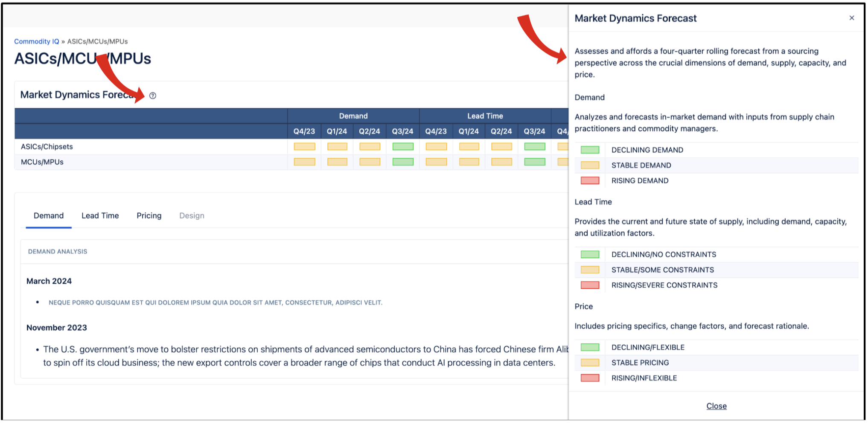The image size is (868, 424).
Task: Click the red Rising/Severe Constraints swatch
Action: [590, 285]
